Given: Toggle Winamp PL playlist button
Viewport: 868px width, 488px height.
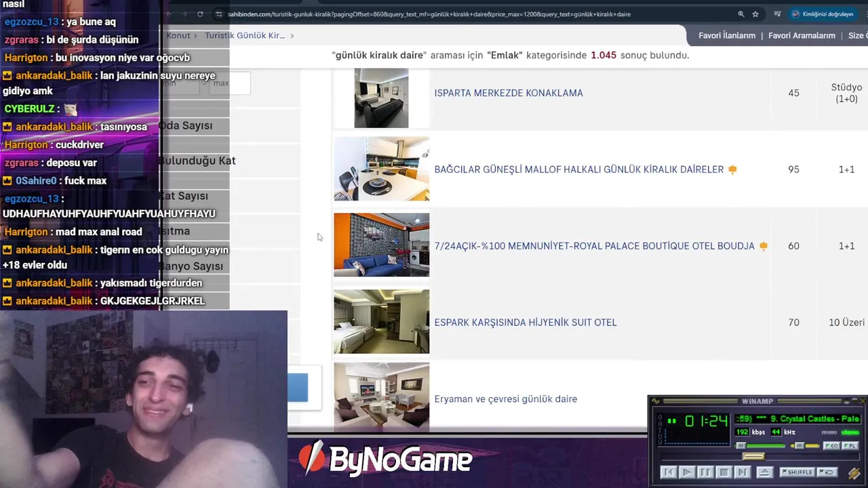Looking at the screenshot, I should click(x=850, y=445).
